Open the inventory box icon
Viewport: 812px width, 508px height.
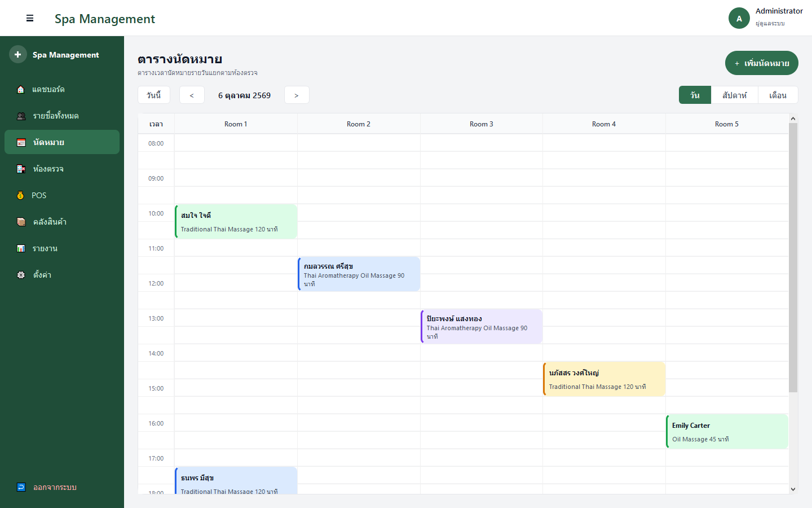[x=21, y=222]
